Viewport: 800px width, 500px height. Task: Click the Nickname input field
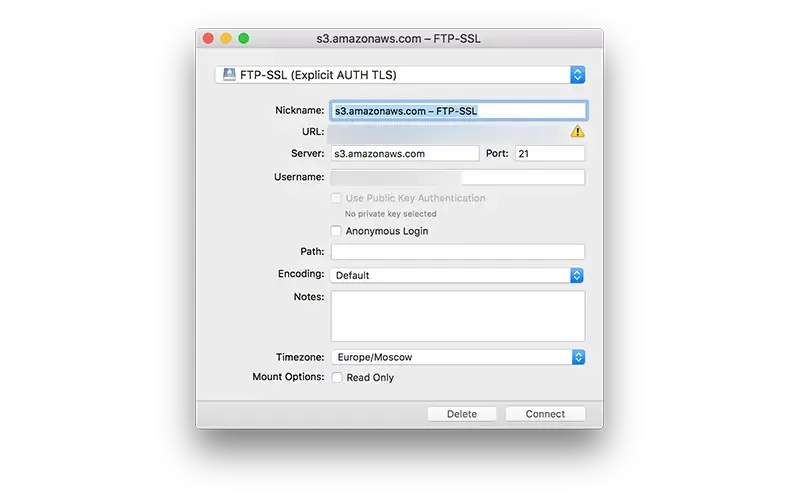click(x=458, y=111)
